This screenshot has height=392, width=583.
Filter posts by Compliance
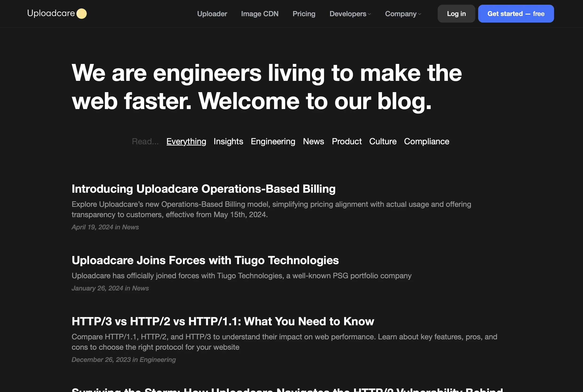tap(426, 141)
